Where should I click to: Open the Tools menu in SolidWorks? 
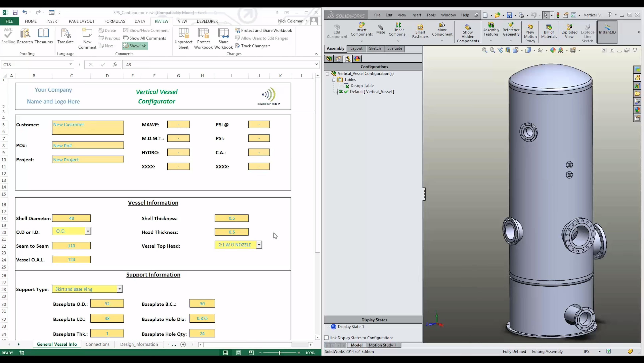tap(431, 15)
